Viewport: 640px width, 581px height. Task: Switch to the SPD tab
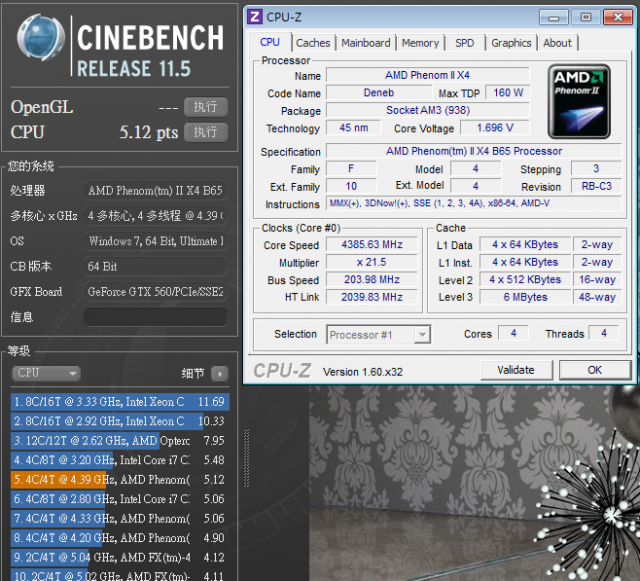click(464, 43)
